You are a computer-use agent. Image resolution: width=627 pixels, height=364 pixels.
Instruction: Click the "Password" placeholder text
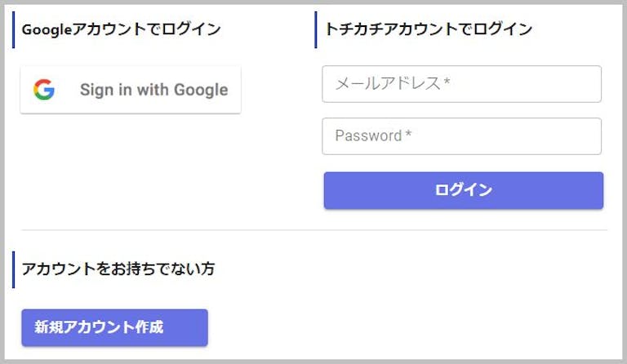click(x=368, y=135)
